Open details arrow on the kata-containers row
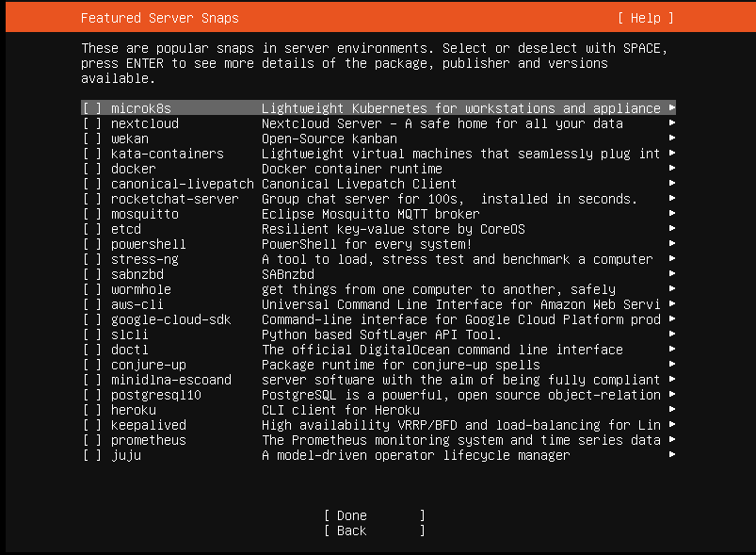This screenshot has height=555, width=756. [672, 153]
